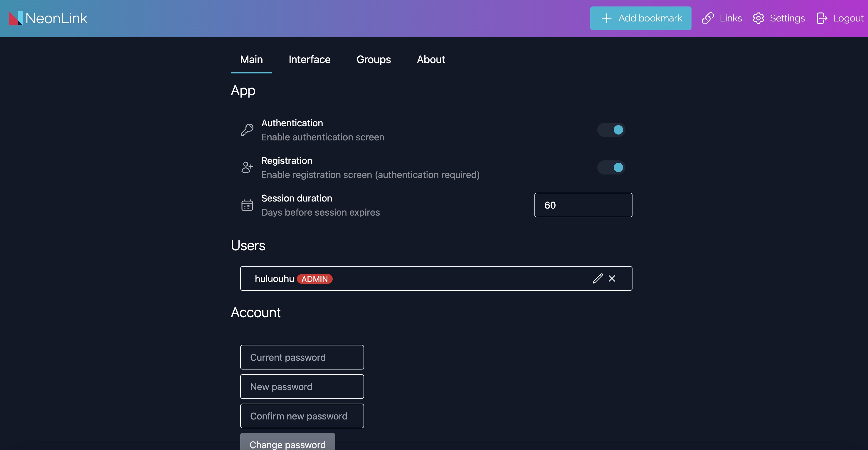Switch to the Main tab
868x450 pixels.
pos(251,60)
